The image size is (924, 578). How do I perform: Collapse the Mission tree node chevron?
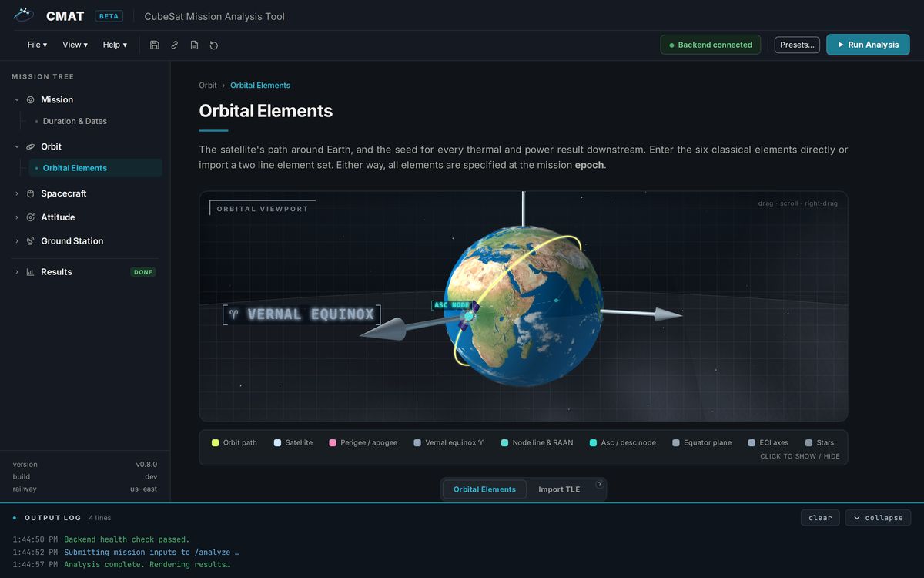17,99
